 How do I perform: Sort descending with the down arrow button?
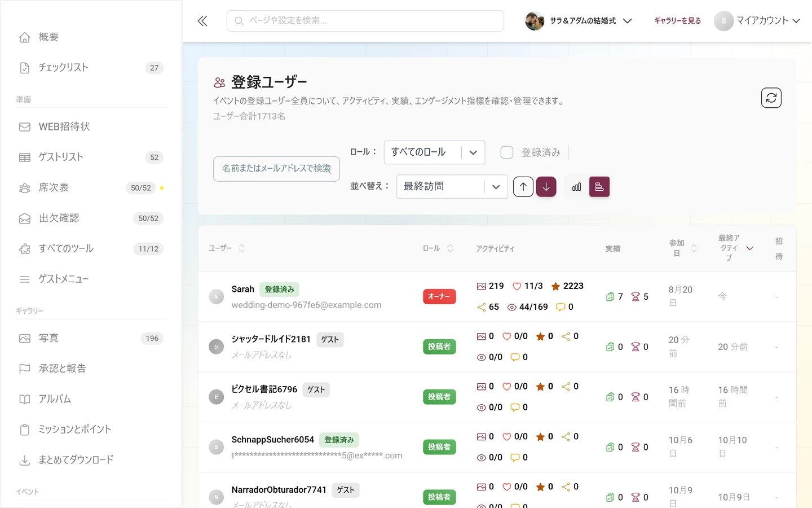pyautogui.click(x=546, y=187)
